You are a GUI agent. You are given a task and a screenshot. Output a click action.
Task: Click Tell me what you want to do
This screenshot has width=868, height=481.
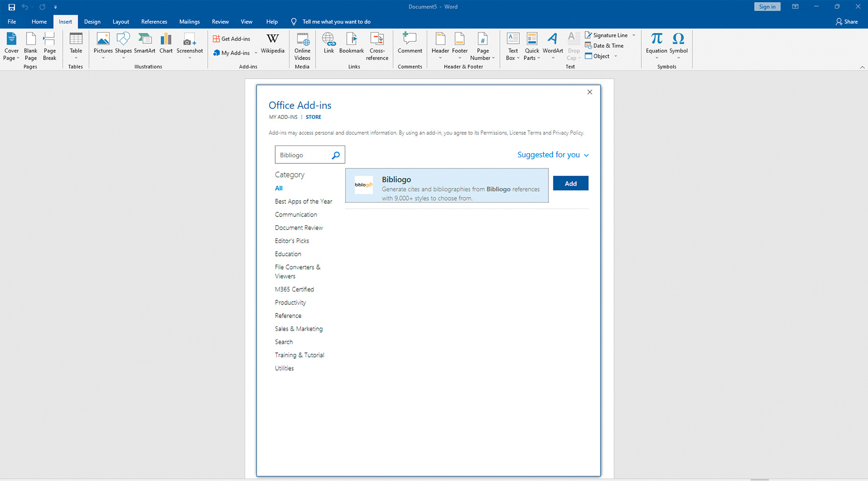(336, 21)
